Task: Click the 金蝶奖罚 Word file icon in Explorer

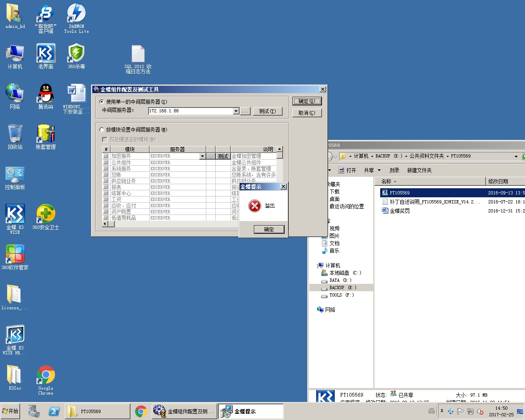Action: [385, 211]
